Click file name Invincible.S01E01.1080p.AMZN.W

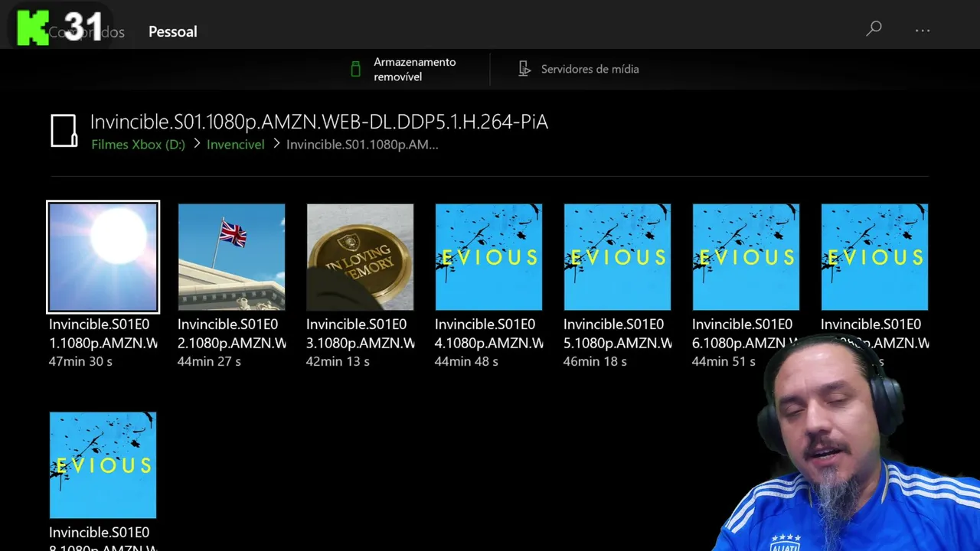tap(103, 334)
